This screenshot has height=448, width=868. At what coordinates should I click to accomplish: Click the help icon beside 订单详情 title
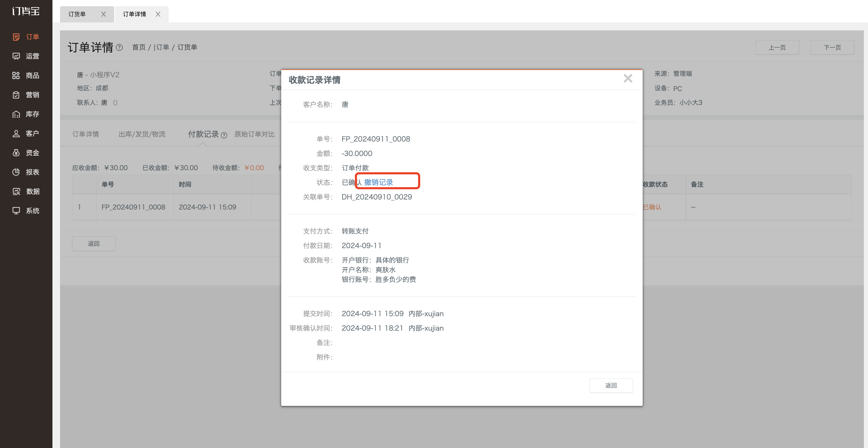point(119,48)
